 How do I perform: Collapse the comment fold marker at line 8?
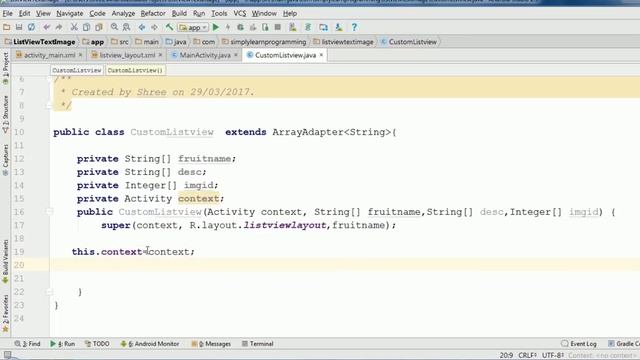point(49,105)
